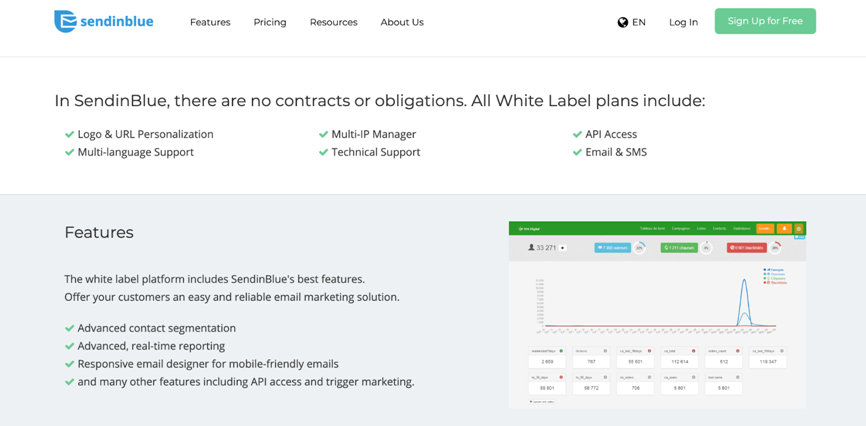This screenshot has height=426, width=866.
Task: Click checkmark beside Logo & URL Personalization
Action: [70, 134]
